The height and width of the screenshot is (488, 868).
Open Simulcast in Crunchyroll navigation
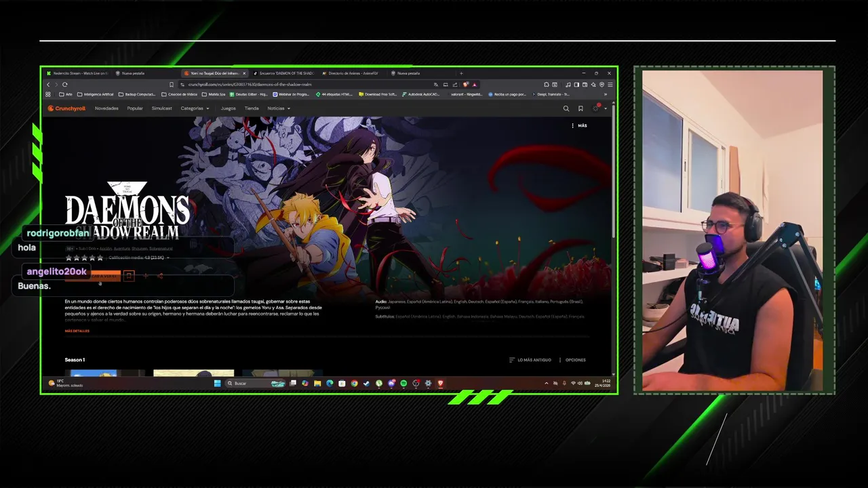[x=162, y=108]
